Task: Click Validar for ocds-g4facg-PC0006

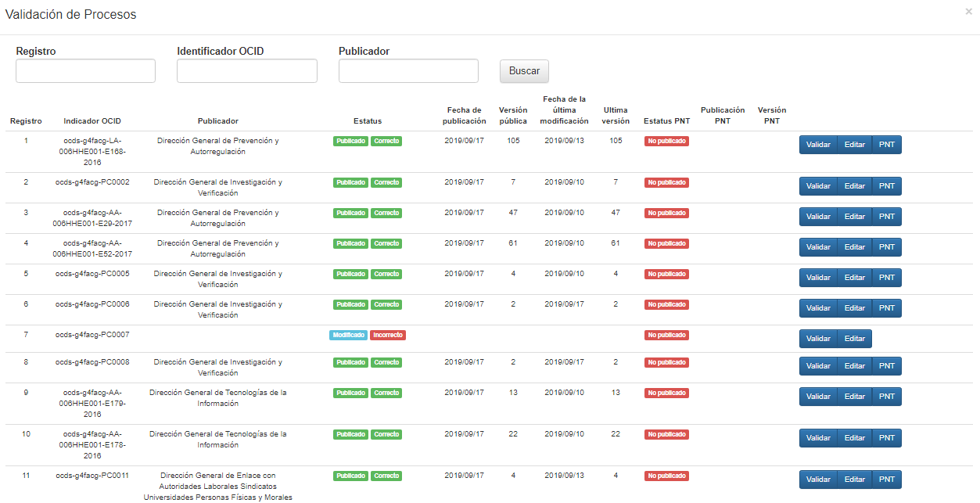Action: [818, 308]
